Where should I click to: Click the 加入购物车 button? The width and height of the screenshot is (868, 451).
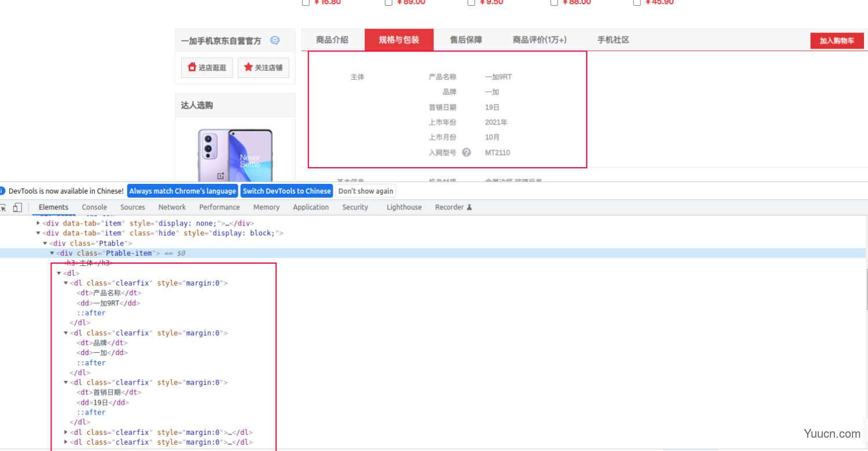837,40
